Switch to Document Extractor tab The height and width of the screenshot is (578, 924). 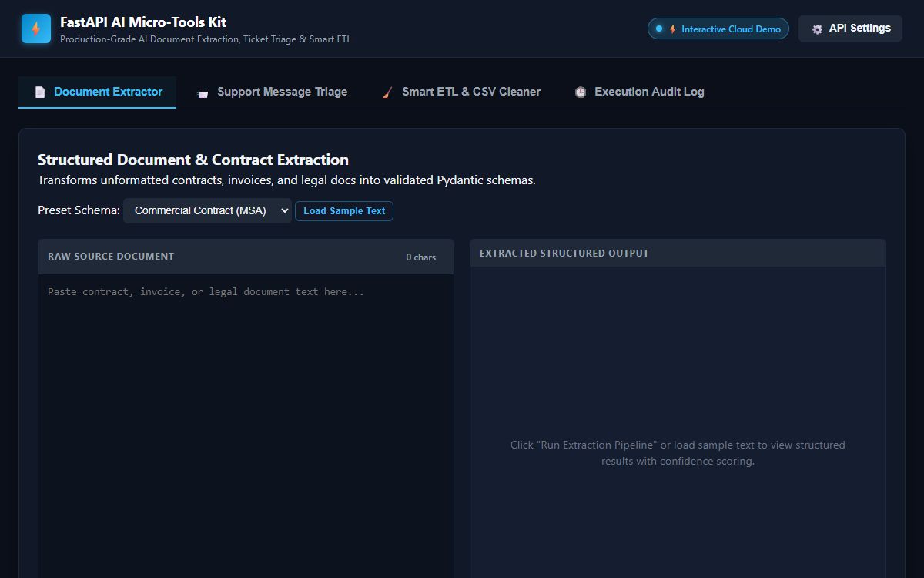(x=98, y=92)
